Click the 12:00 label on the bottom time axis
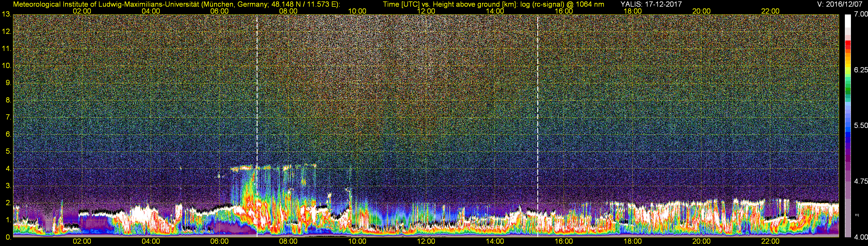 point(426,241)
